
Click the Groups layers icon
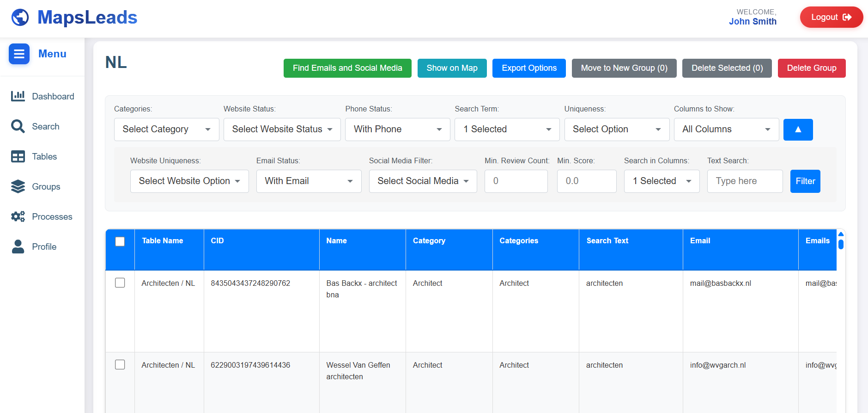pos(18,186)
